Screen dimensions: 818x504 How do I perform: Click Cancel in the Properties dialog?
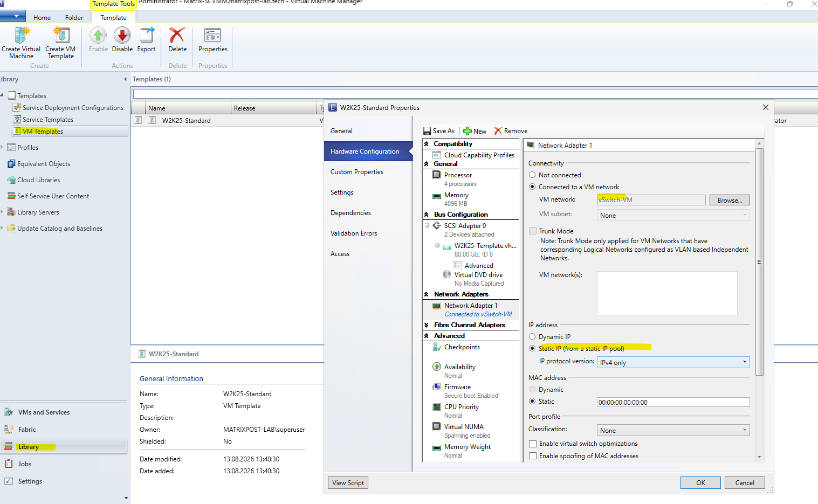pyautogui.click(x=745, y=483)
